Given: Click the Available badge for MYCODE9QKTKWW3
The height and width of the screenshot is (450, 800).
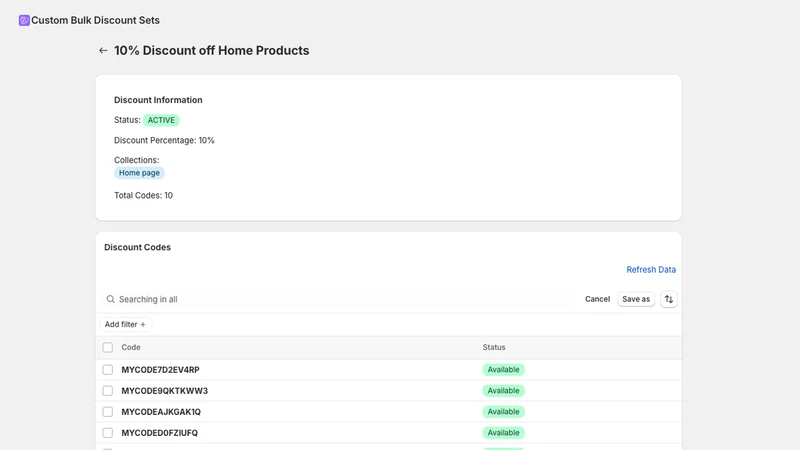Looking at the screenshot, I should point(503,391).
